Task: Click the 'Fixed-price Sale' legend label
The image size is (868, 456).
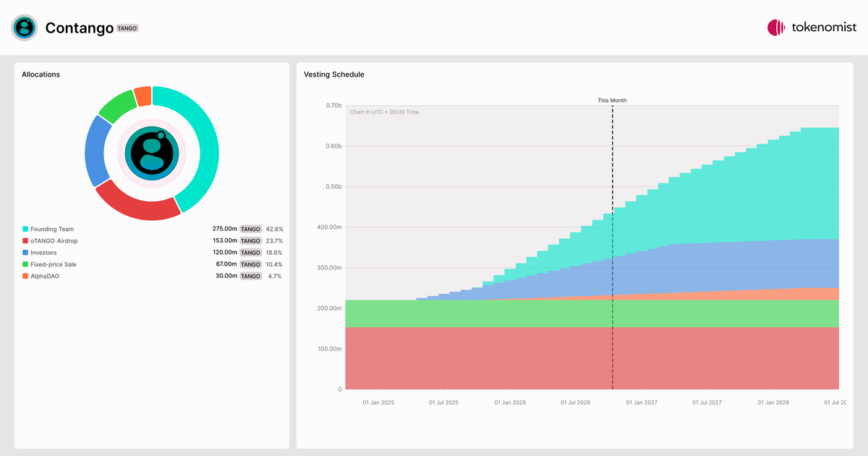Action: click(54, 264)
